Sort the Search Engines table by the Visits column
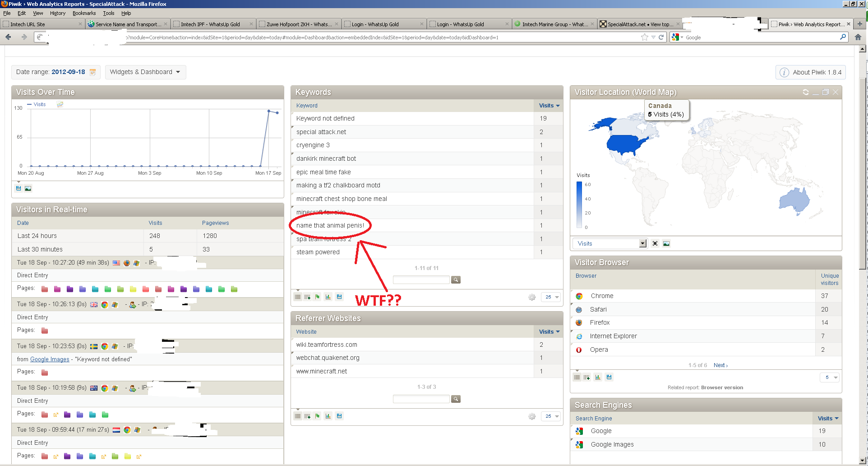The width and height of the screenshot is (868, 466). [828, 419]
